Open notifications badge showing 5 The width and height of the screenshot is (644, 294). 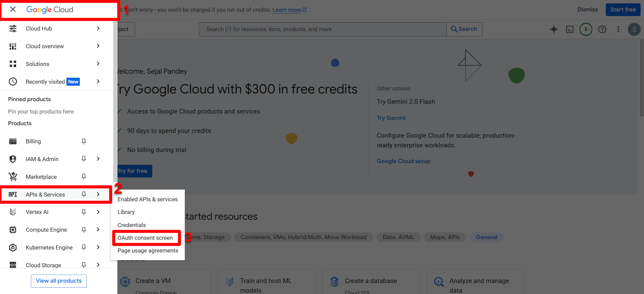586,29
